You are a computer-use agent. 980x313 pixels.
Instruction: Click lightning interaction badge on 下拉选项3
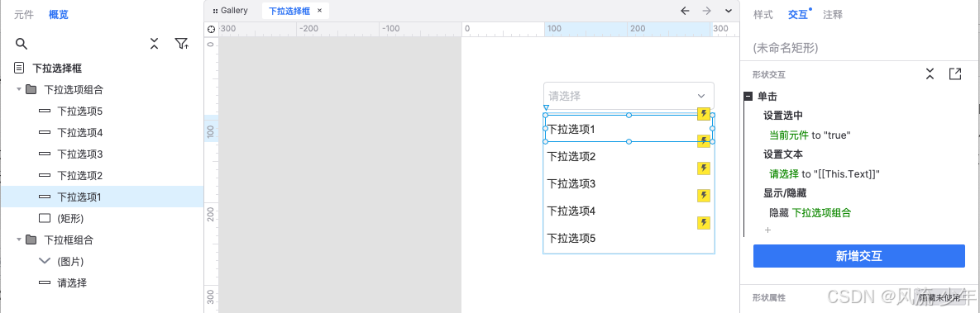tap(704, 168)
